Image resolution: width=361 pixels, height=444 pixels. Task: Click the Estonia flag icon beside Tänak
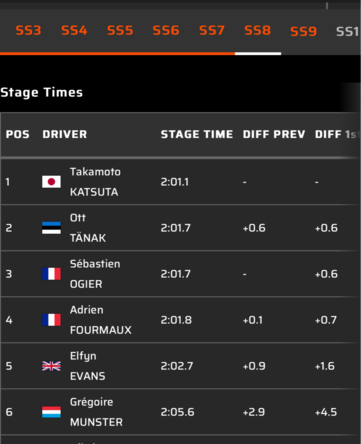click(x=51, y=228)
